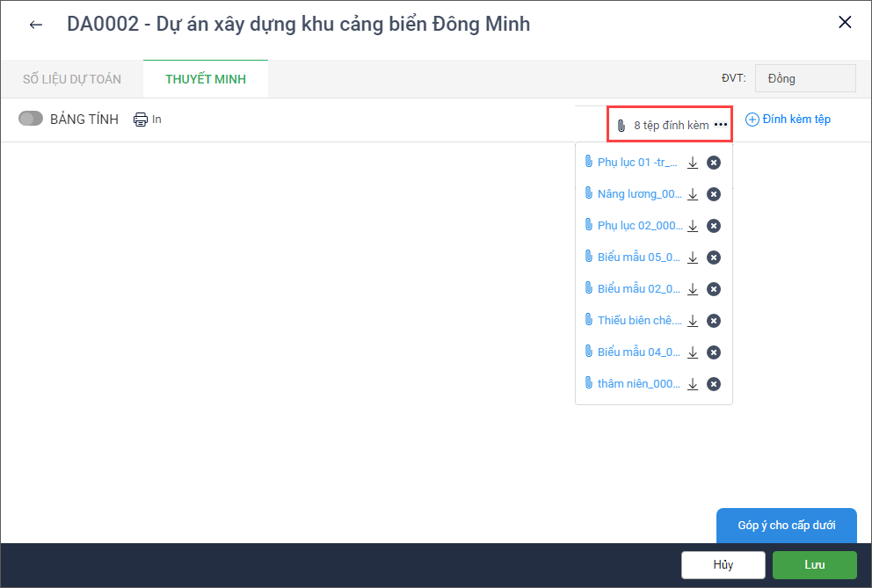Image resolution: width=872 pixels, height=588 pixels.
Task: Download the Phụ lục 01 attachment
Action: pos(693,163)
